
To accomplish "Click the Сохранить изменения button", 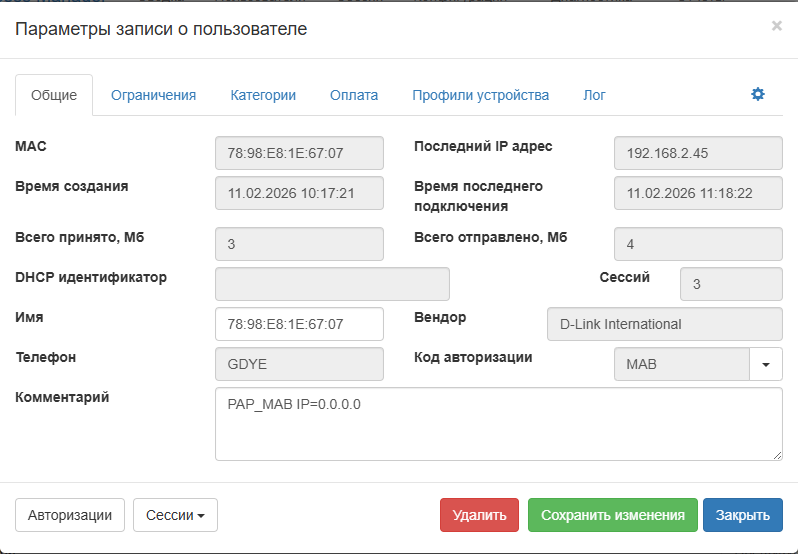I will [x=613, y=515].
